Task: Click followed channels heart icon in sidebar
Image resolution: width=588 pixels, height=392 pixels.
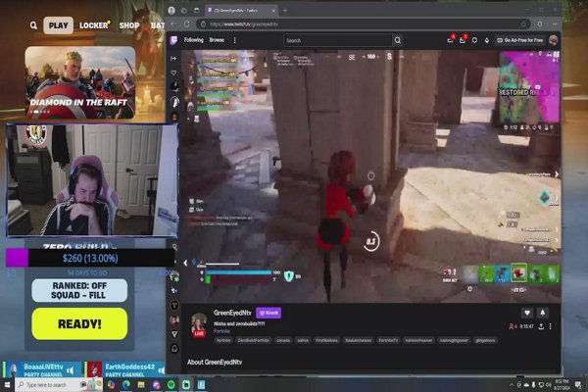Action: [x=173, y=73]
